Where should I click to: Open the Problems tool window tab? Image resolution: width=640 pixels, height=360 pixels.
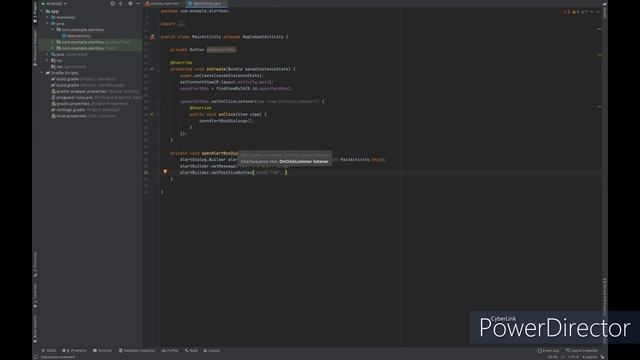tap(74, 351)
